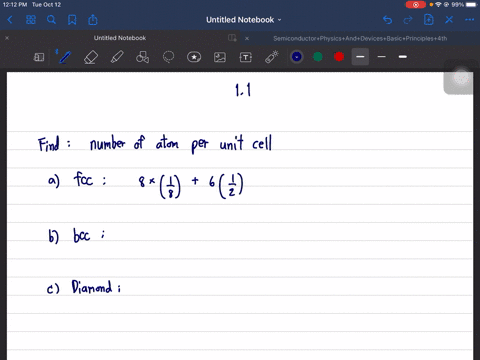Open the share/export menu
The image size is (480, 360).
click(93, 20)
